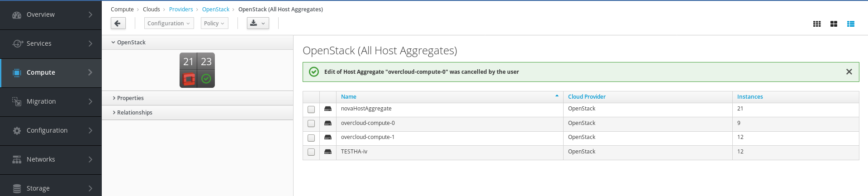Click the TESTHA-iv row icon
868x196 pixels.
pyautogui.click(x=328, y=152)
